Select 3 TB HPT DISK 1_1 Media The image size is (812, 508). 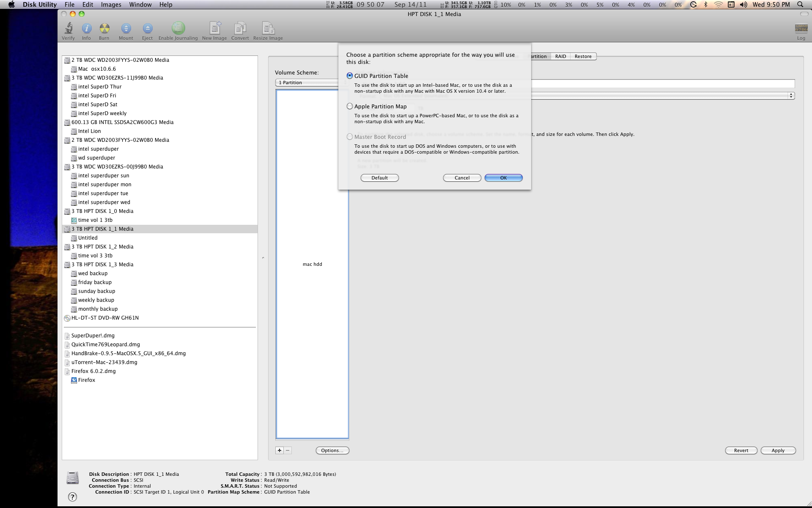(x=160, y=229)
